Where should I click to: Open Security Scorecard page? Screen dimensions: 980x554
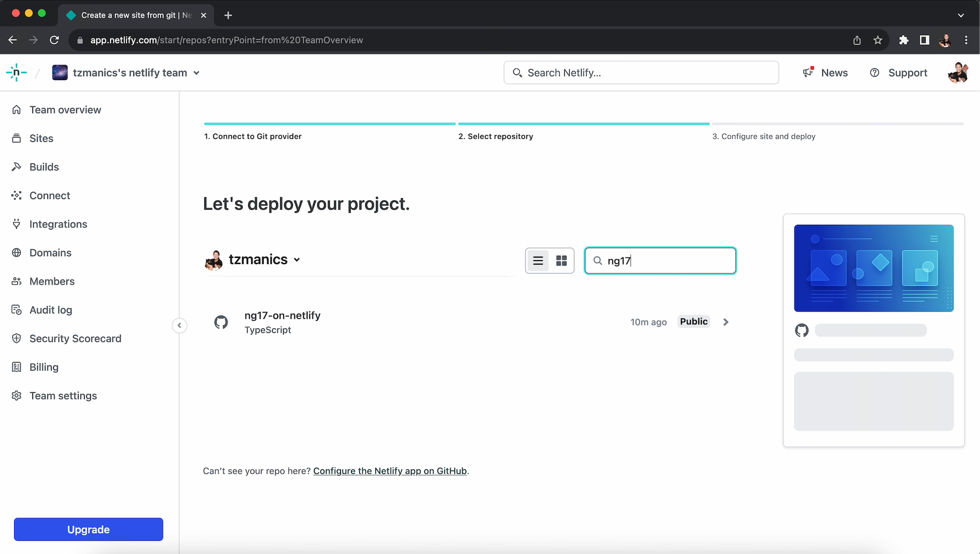(x=75, y=339)
